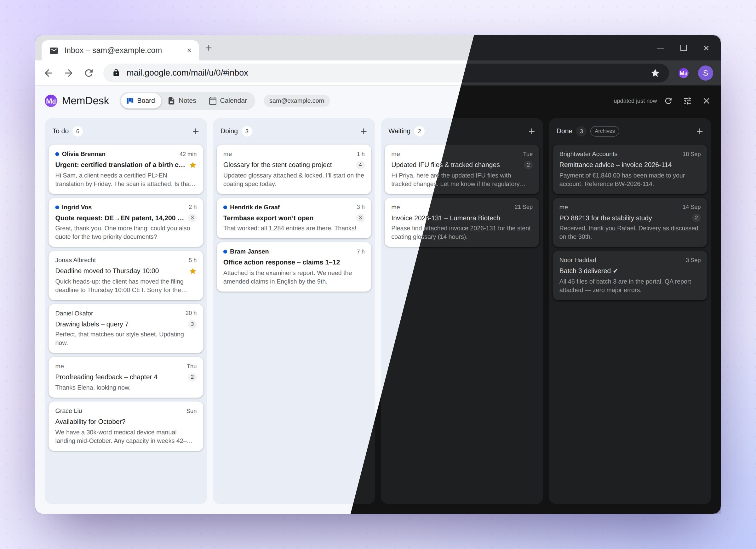The image size is (756, 549).
Task: Bookmark this page with the star icon
Action: (x=655, y=73)
